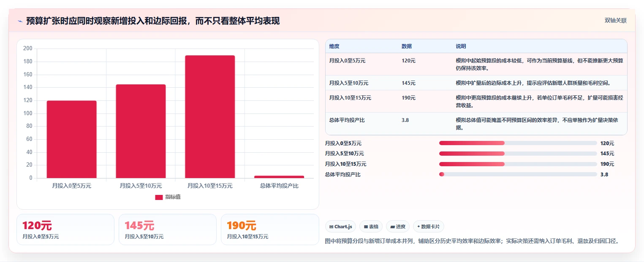
Task: Click the 表格 chip
Action: (x=371, y=227)
